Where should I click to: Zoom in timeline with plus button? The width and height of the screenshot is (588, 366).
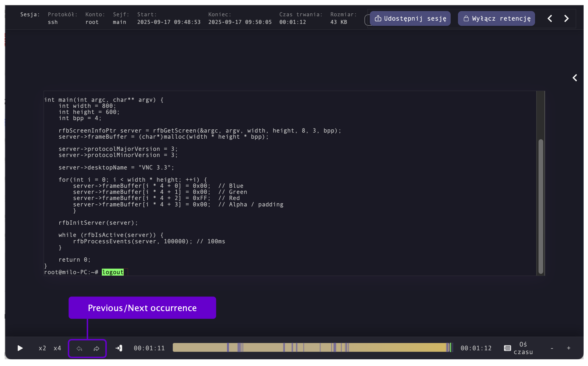pos(569,348)
